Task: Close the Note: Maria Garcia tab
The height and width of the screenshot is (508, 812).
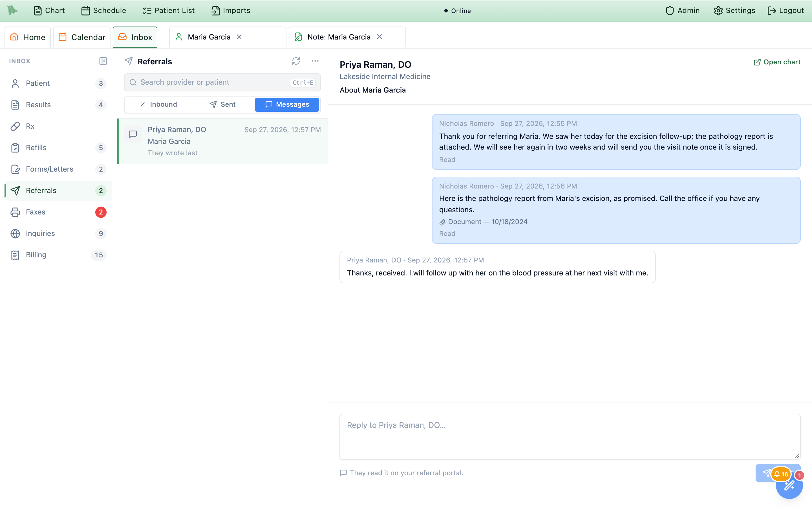Action: point(379,37)
